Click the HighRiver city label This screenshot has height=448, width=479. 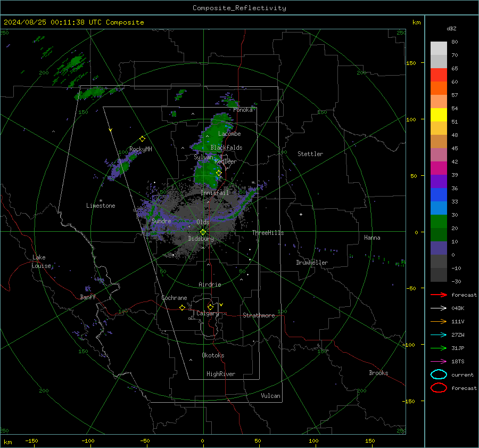tap(221, 374)
